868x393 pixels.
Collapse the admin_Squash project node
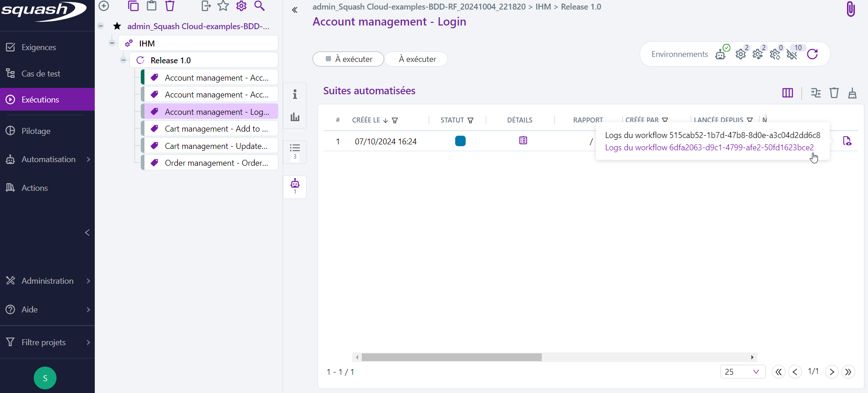pyautogui.click(x=101, y=26)
